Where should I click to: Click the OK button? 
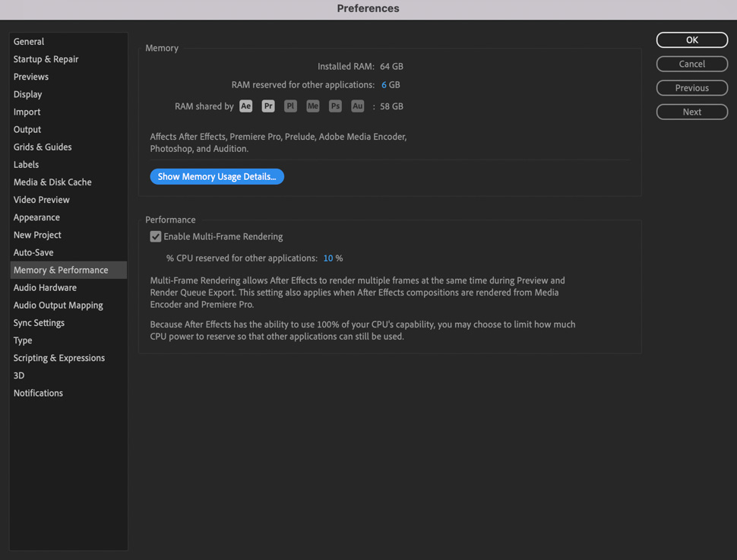click(x=692, y=40)
